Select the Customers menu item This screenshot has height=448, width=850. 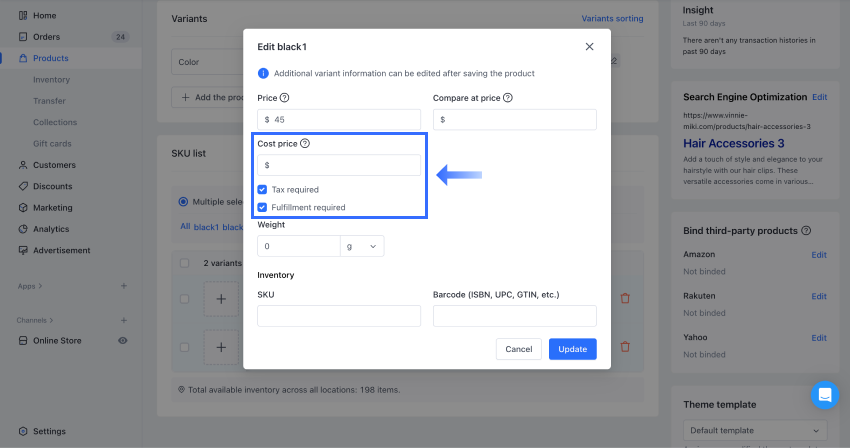[54, 165]
